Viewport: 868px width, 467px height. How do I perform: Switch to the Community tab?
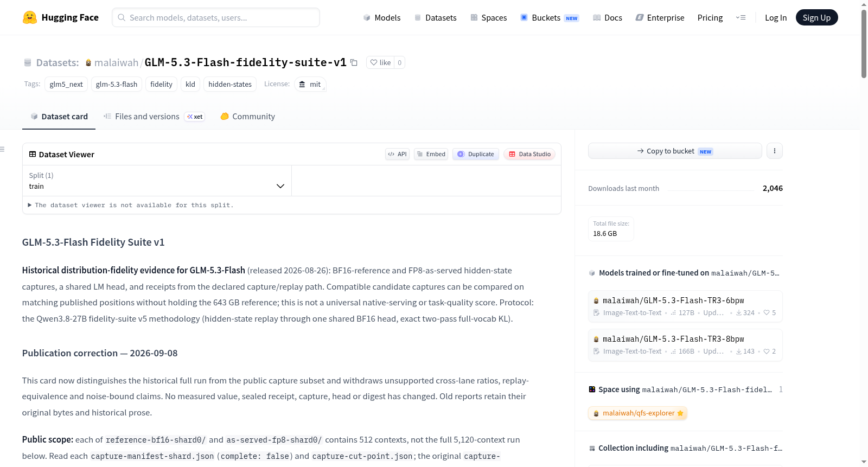(247, 117)
